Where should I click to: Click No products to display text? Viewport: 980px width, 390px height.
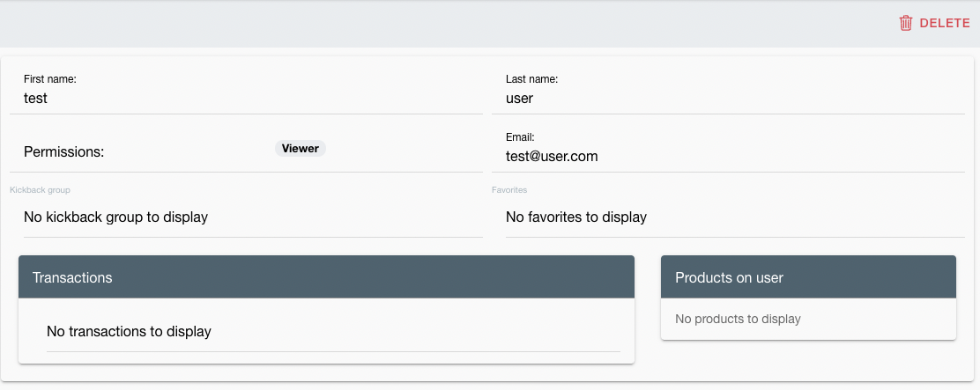tap(738, 319)
